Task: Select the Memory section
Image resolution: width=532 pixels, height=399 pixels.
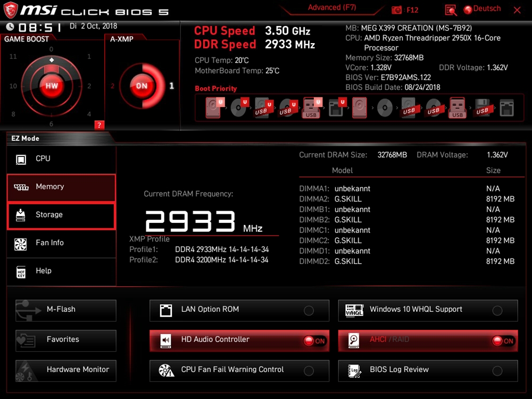Action: (61, 187)
